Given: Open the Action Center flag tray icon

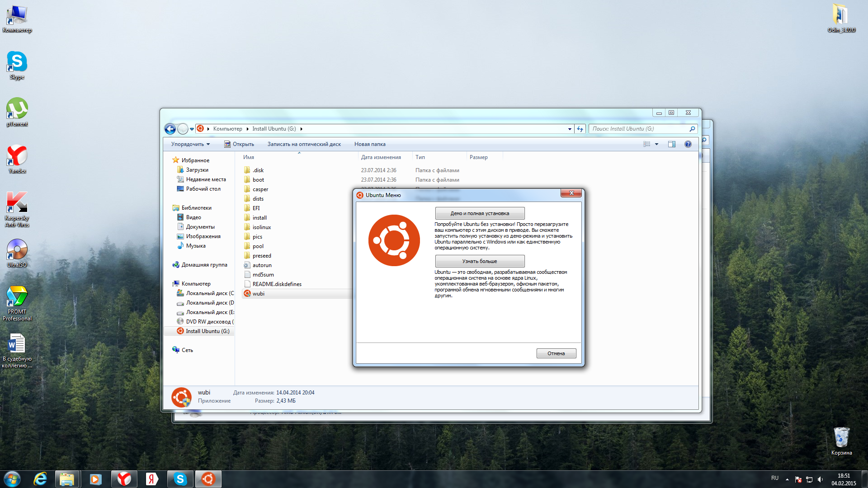Looking at the screenshot, I should point(798,479).
